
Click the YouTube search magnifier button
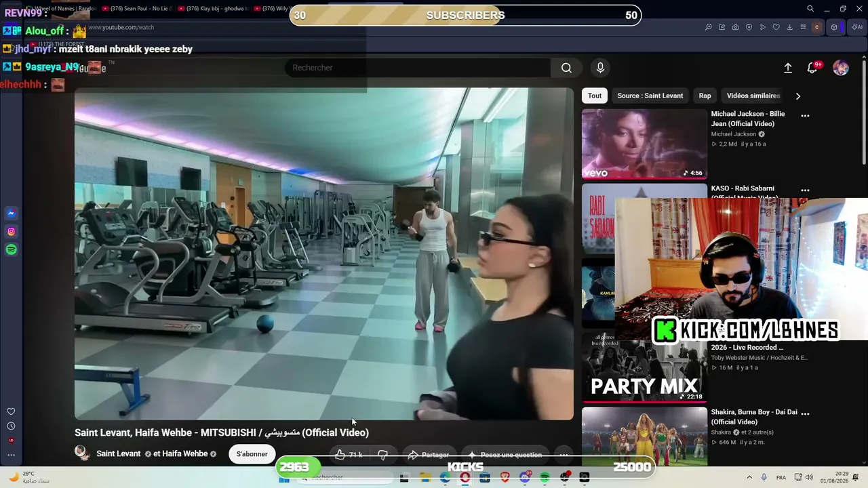point(566,68)
